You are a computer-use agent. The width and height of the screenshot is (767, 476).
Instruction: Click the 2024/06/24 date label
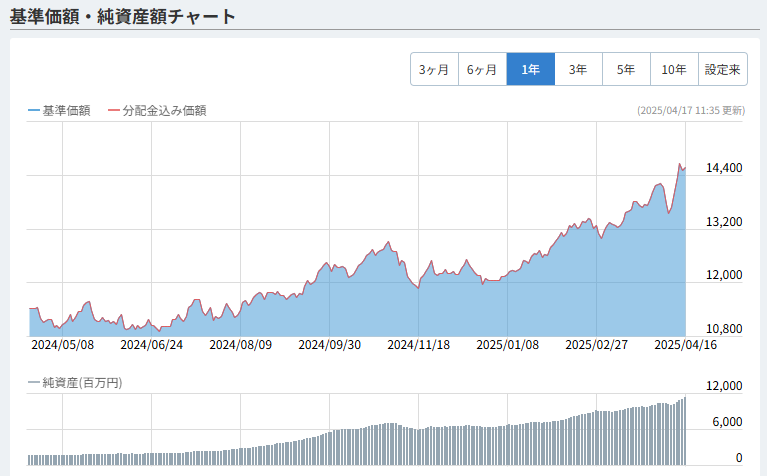[152, 345]
